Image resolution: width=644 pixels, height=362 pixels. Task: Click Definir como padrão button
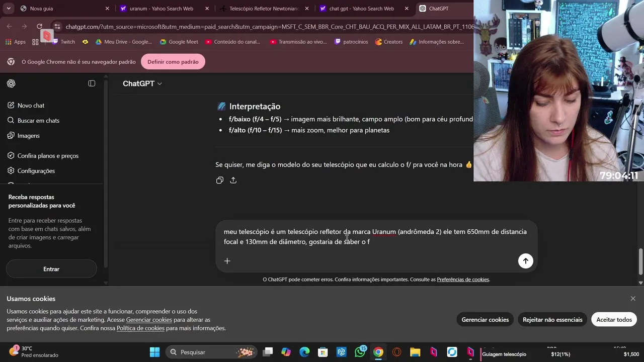click(x=173, y=62)
